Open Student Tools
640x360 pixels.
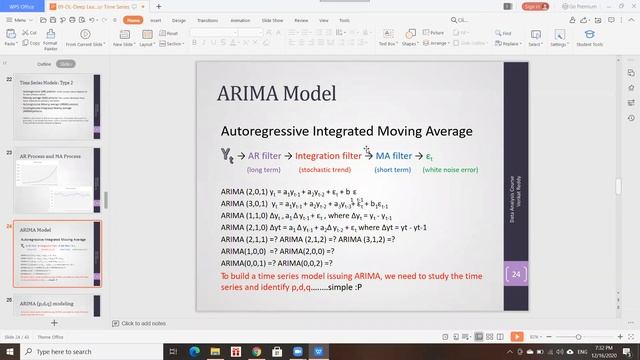589,38
